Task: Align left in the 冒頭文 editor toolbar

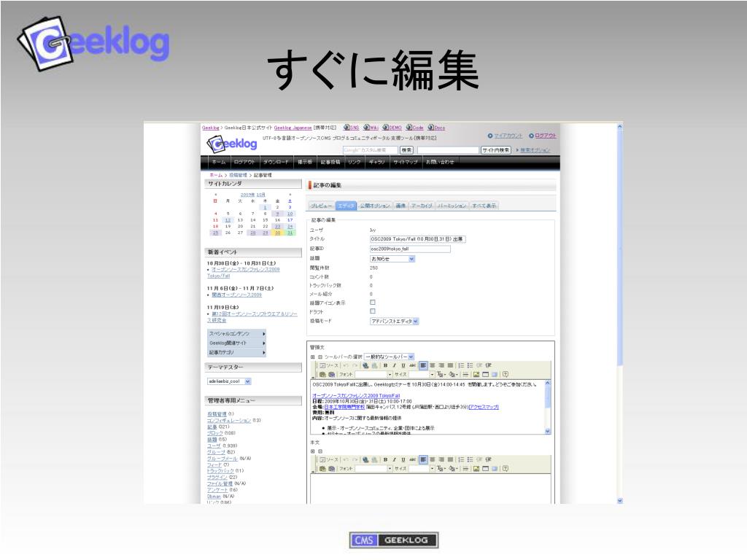Action: click(x=423, y=365)
